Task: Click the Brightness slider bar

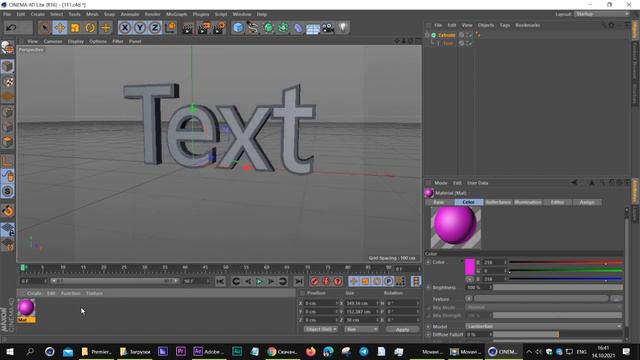Action: [558, 287]
